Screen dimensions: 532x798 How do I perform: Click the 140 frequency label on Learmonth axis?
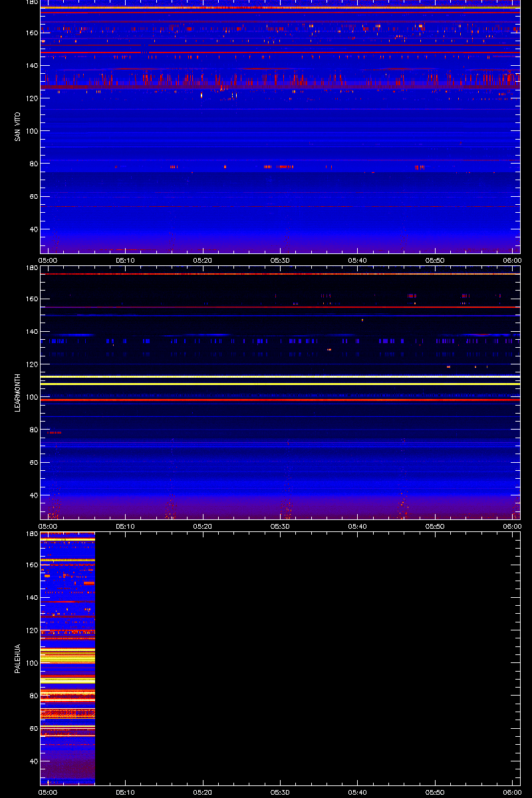coord(32,332)
